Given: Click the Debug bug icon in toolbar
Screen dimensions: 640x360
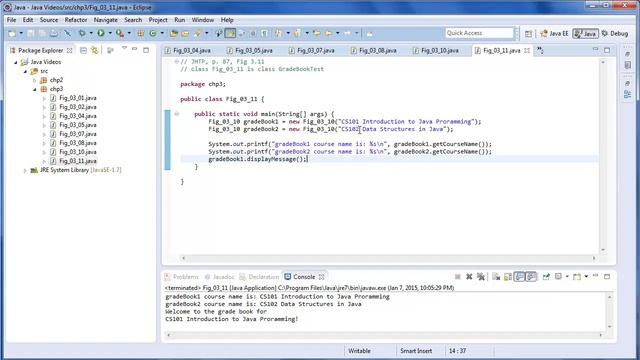Looking at the screenshot, I should [82, 33].
